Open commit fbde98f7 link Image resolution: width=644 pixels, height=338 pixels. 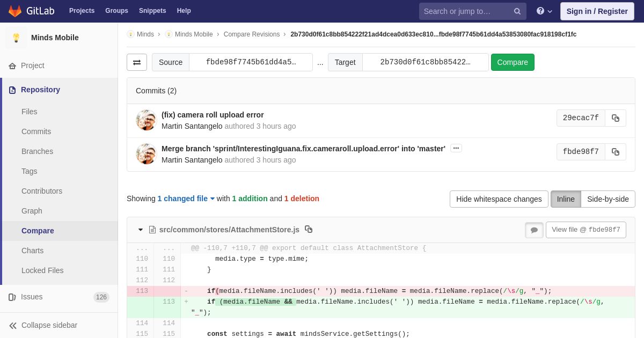pos(581,152)
